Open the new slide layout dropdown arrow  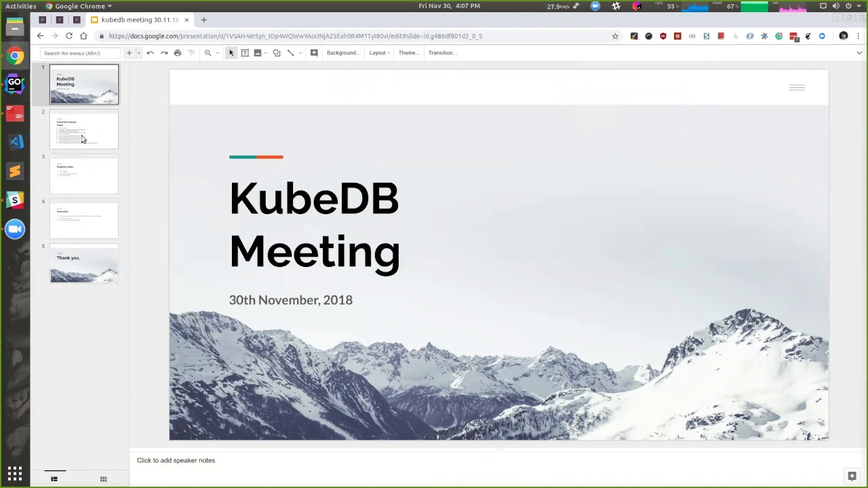click(138, 53)
